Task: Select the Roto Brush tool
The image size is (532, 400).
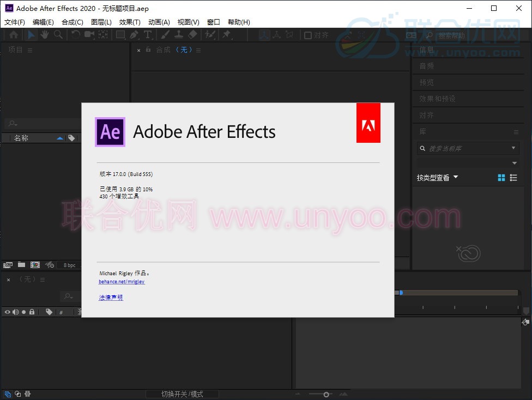Action: pyautogui.click(x=210, y=35)
